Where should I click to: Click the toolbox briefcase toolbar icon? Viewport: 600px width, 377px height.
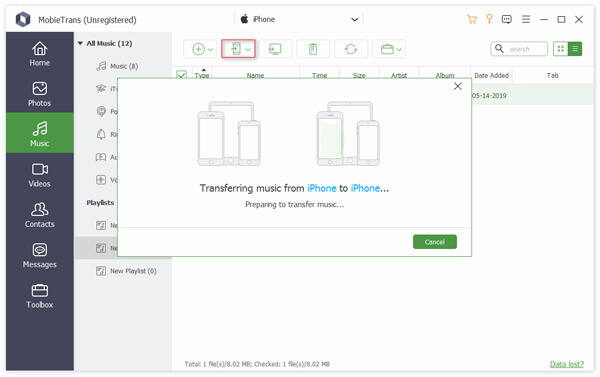[x=387, y=49]
